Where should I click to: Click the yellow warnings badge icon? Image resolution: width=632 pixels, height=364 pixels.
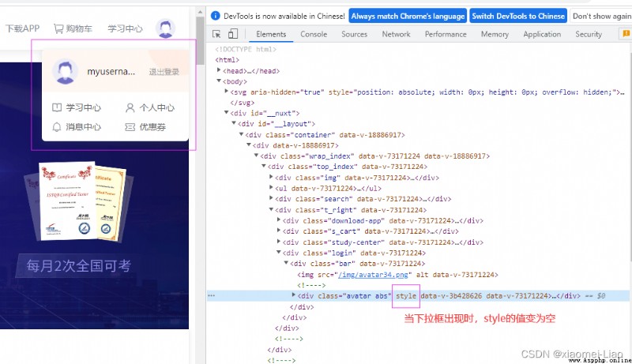[626, 34]
